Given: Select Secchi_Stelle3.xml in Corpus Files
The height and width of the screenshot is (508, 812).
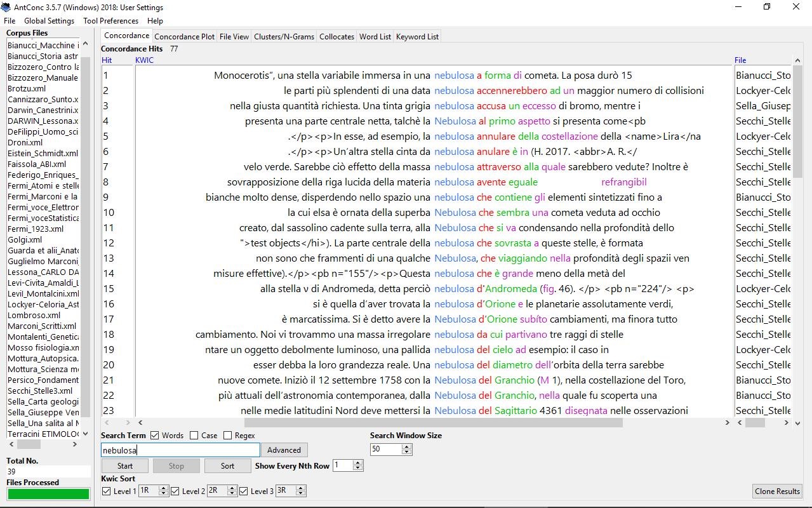Looking at the screenshot, I should click(40, 391).
